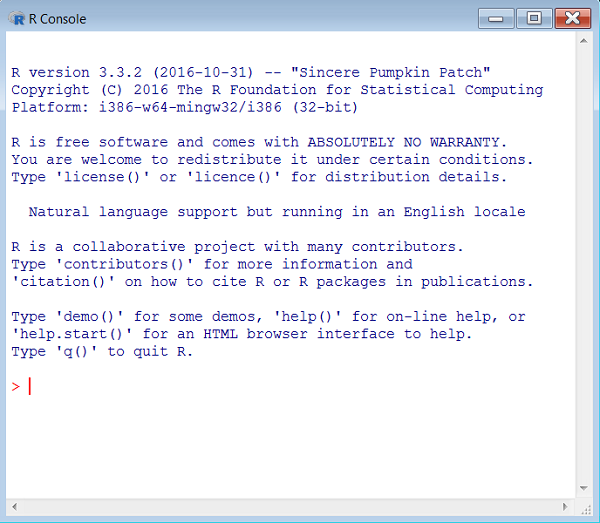Click the 'R Console' title text
This screenshot has height=523, width=600.
57,19
